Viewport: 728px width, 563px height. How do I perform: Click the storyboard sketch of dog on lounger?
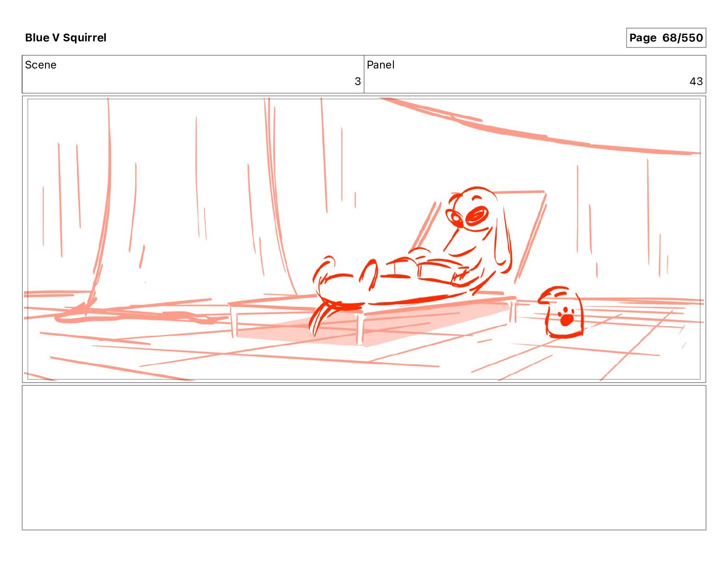(x=364, y=239)
